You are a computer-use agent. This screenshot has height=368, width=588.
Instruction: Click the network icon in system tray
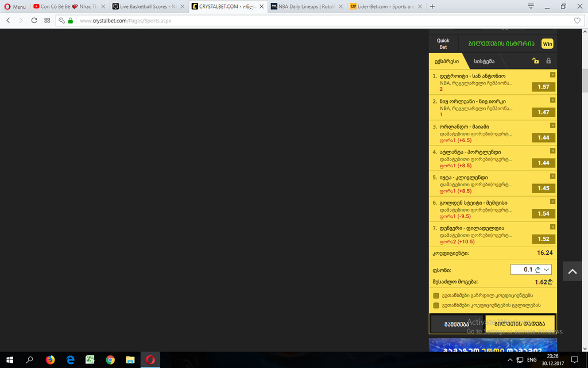click(x=520, y=360)
